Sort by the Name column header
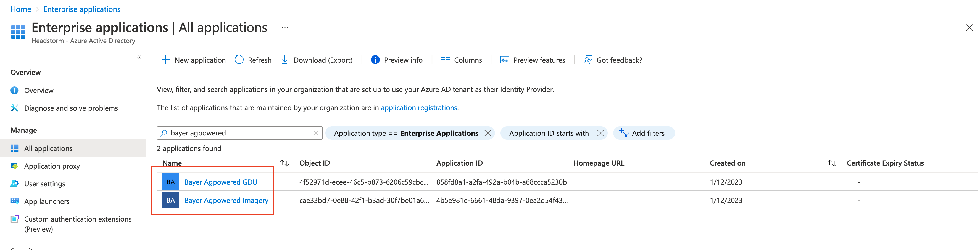This screenshot has height=250, width=980. 172,163
